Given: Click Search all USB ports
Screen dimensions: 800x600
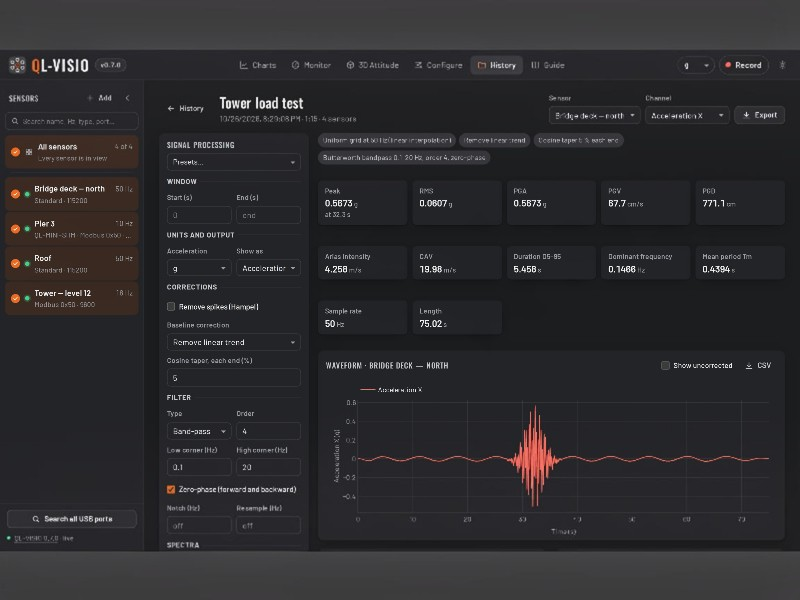Looking at the screenshot, I should pyautogui.click(x=72, y=519).
